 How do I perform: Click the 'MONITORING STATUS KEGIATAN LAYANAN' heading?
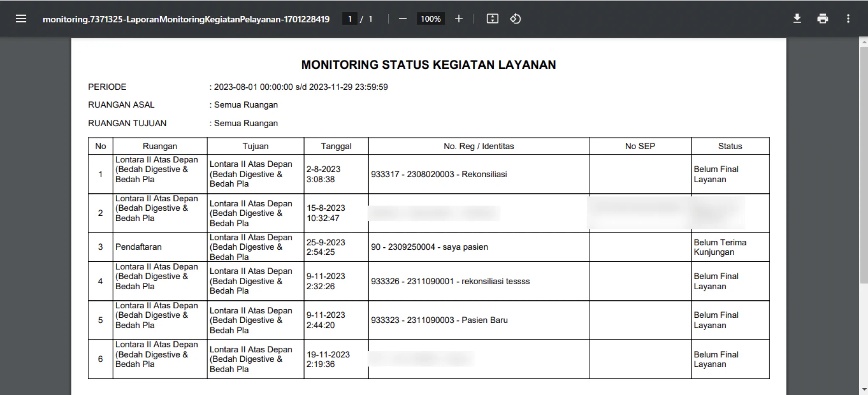(x=428, y=65)
